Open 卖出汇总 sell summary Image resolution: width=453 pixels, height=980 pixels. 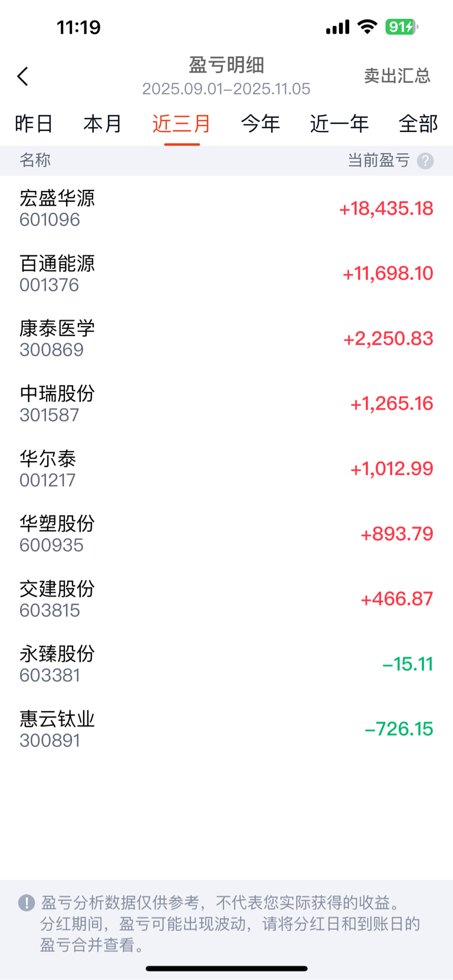pos(397,76)
